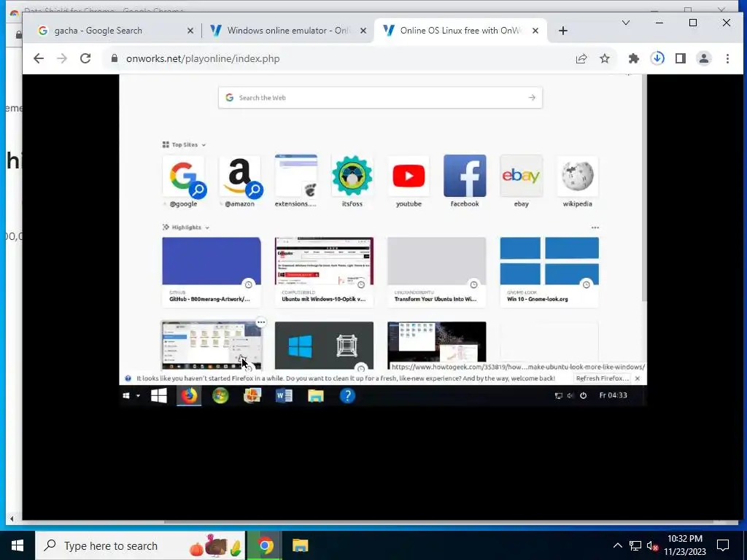The width and height of the screenshot is (747, 560).
Task: Open options on the file manager highlight card
Action: 261,322
